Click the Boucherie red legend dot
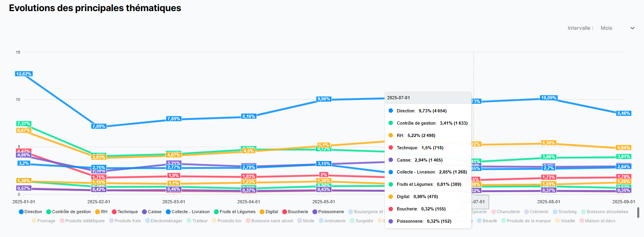This screenshot has width=644, height=237. click(284, 212)
